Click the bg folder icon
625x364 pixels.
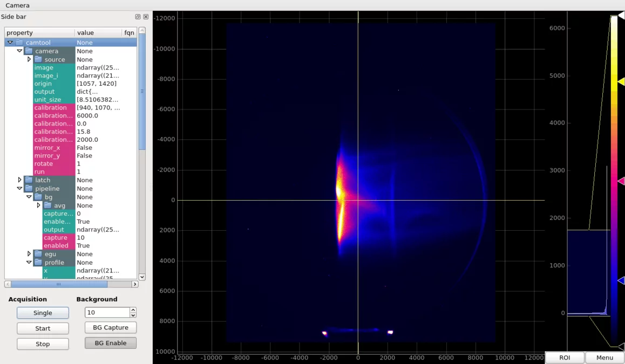[x=39, y=197]
